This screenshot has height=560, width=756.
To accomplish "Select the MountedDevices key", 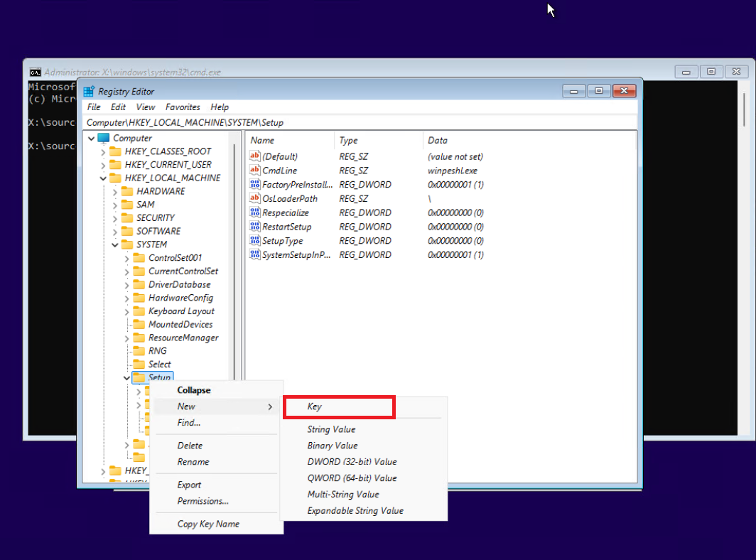I will [180, 324].
